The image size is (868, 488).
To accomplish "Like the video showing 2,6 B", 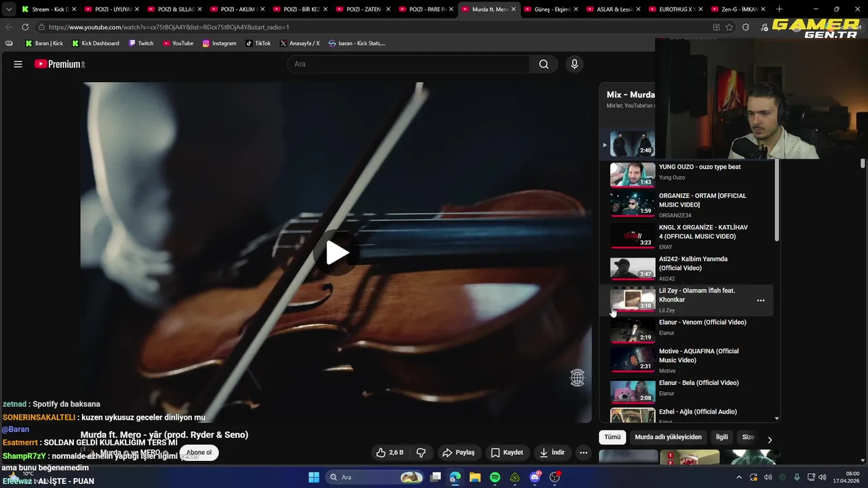I will [x=390, y=453].
